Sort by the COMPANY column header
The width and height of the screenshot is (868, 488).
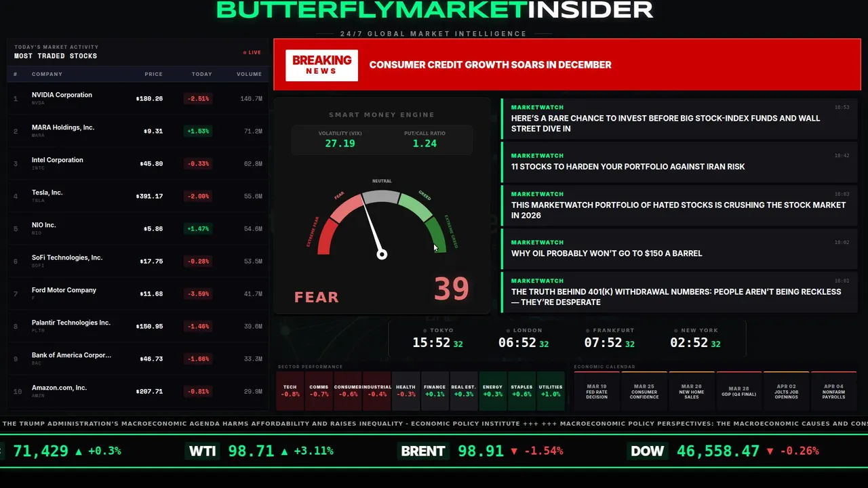(x=47, y=74)
